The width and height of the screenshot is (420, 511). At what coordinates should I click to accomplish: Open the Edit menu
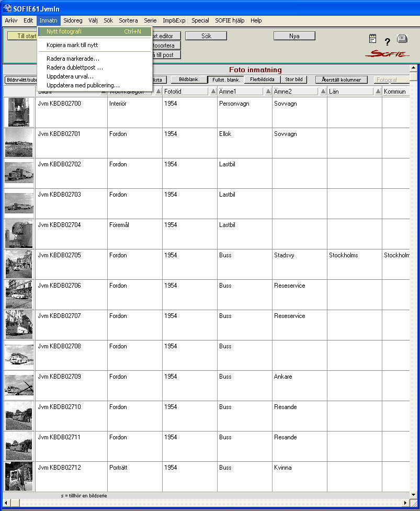[x=28, y=20]
